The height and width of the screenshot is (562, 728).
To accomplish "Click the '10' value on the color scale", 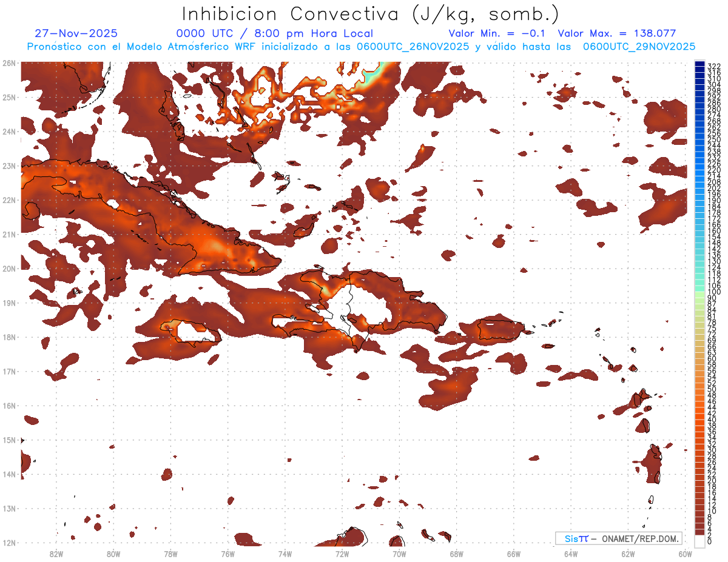I will point(712,511).
